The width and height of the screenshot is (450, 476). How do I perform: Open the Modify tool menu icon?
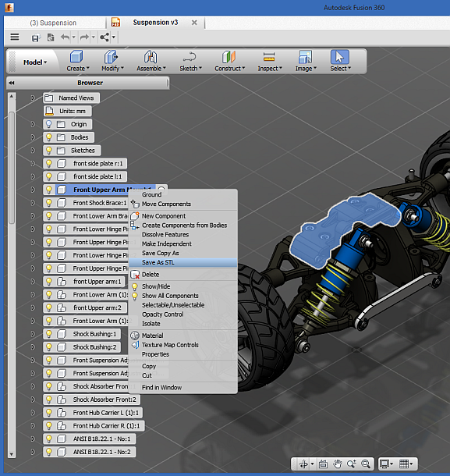pyautogui.click(x=111, y=57)
